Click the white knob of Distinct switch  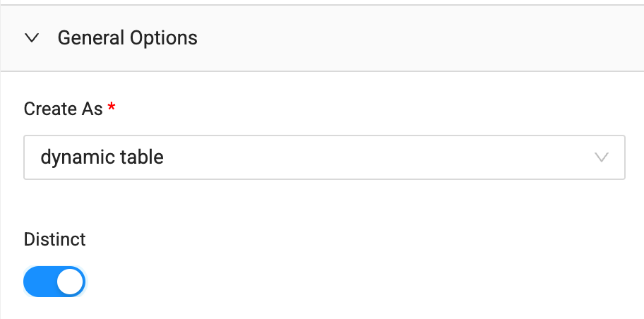coord(71,282)
